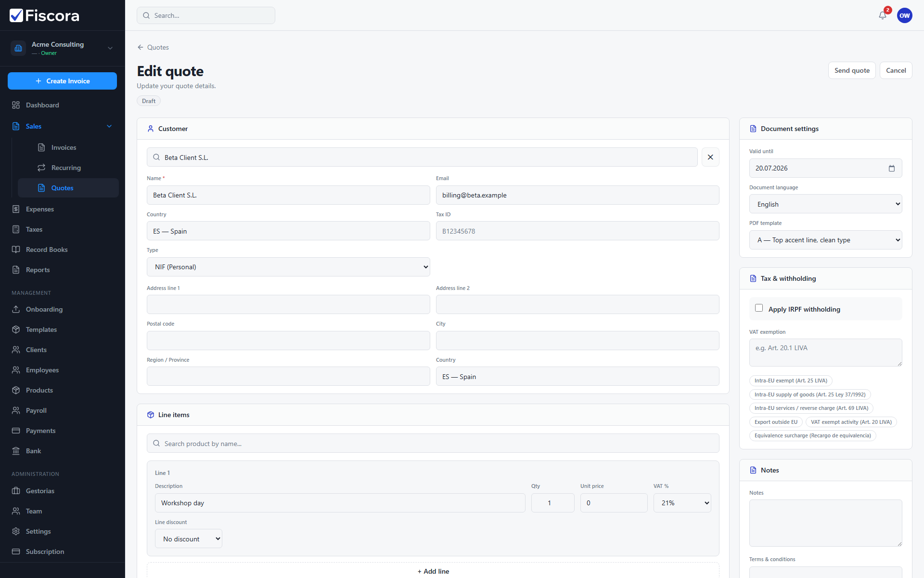Click the Record Books icon
The width and height of the screenshot is (924, 578).
pyautogui.click(x=16, y=250)
